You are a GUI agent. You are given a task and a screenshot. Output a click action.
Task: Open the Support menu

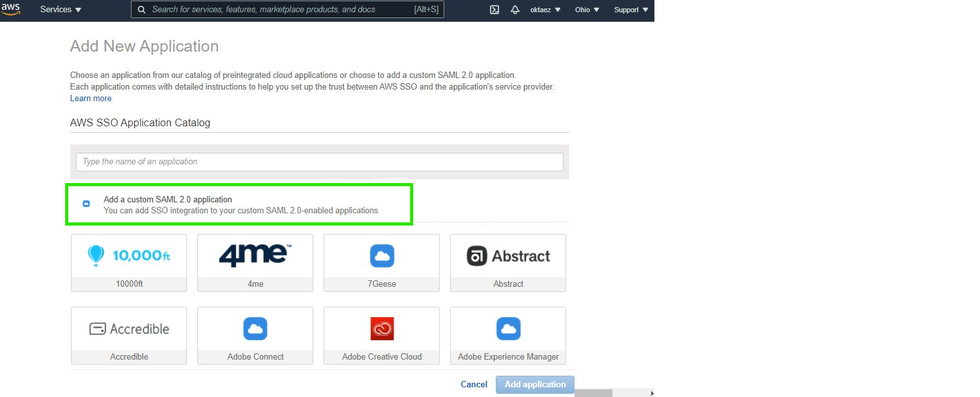point(631,10)
